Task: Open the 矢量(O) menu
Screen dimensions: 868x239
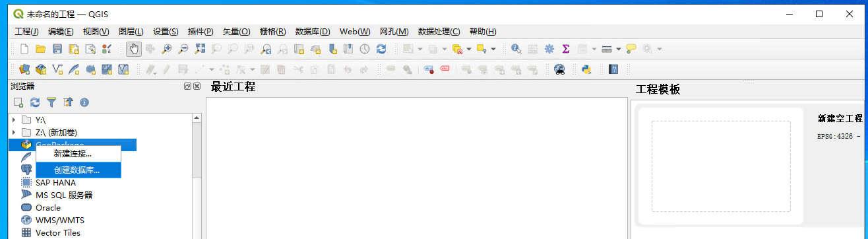Action: [x=236, y=31]
